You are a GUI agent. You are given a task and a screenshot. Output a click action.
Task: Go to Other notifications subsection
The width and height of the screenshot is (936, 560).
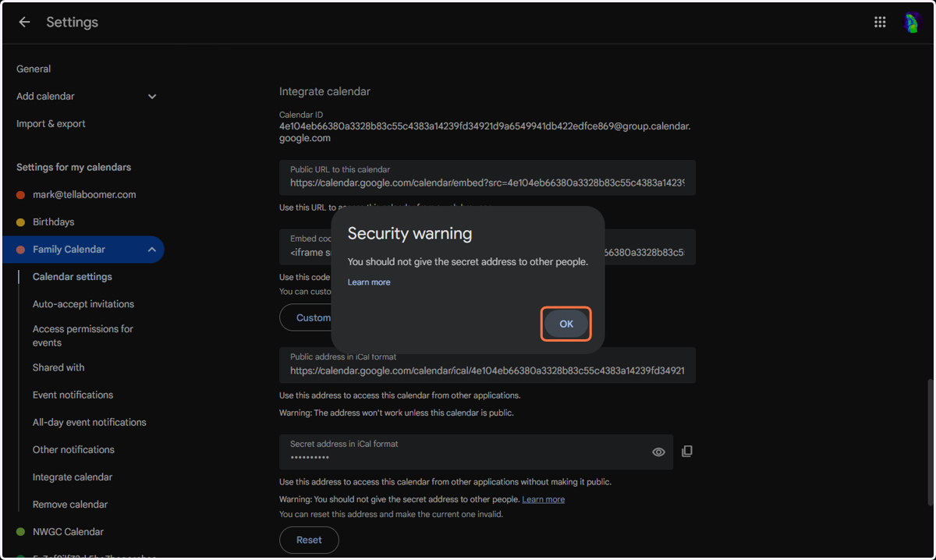coord(73,449)
